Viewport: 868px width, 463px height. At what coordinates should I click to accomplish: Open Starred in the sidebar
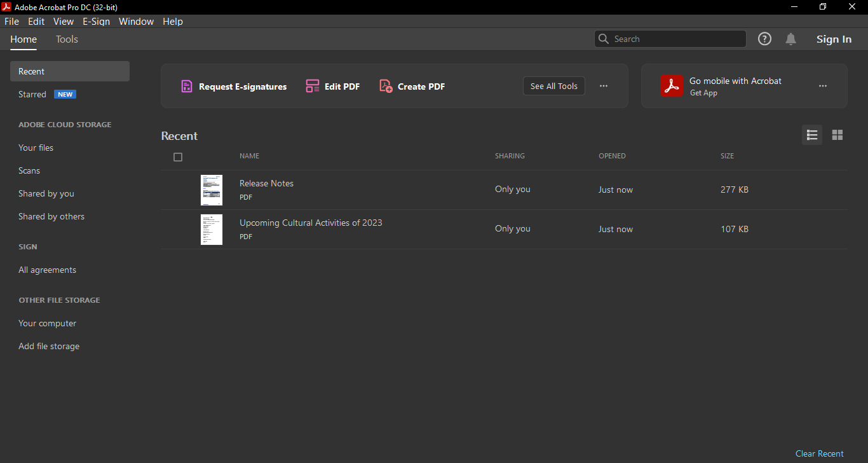32,94
